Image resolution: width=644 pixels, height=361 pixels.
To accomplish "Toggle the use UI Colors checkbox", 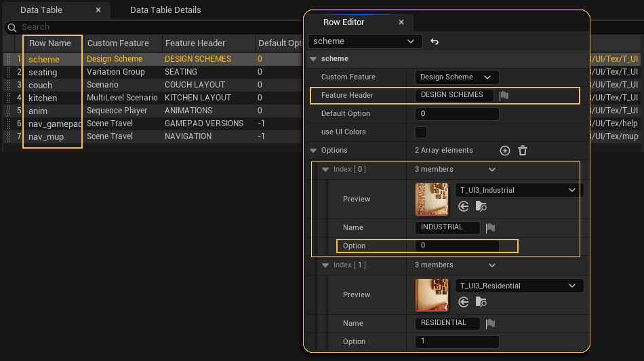I will click(x=421, y=132).
